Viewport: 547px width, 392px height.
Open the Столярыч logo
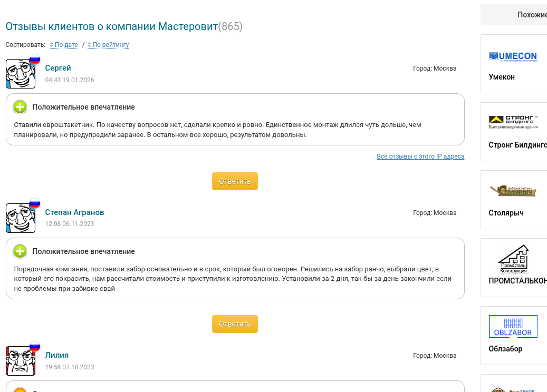pyautogui.click(x=513, y=191)
